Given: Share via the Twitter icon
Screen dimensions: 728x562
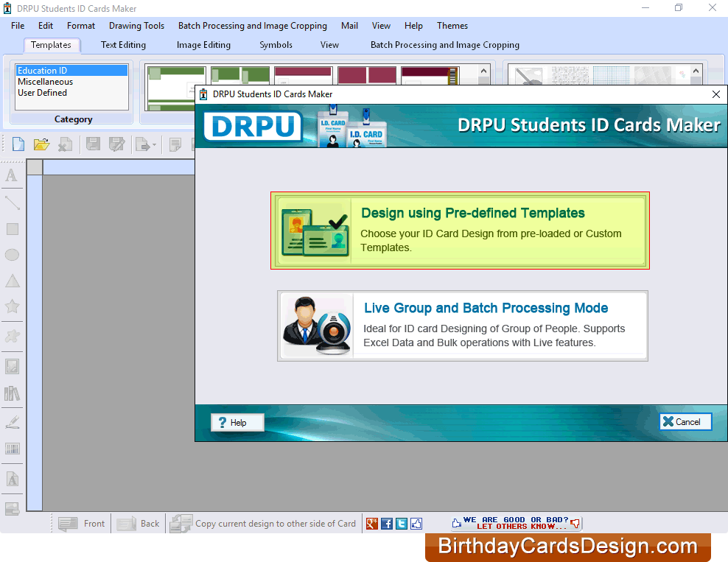Looking at the screenshot, I should [401, 523].
